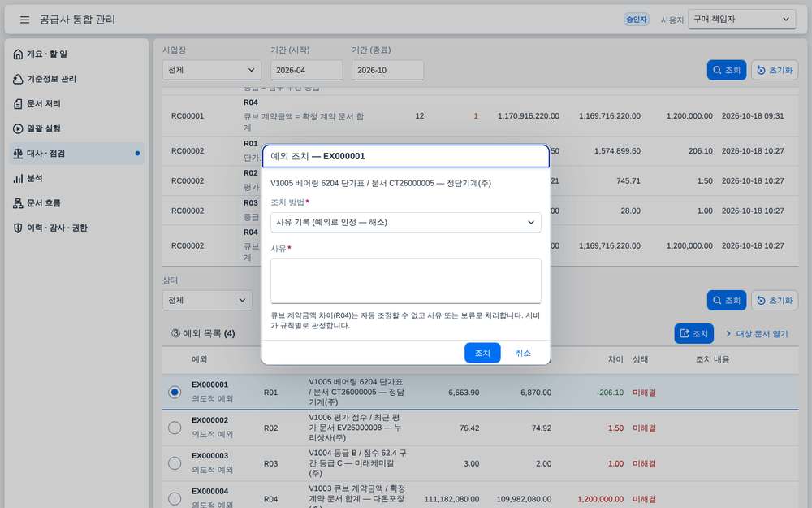
Task: Click the 기준정보 관리 sidebar icon
Action: point(18,79)
